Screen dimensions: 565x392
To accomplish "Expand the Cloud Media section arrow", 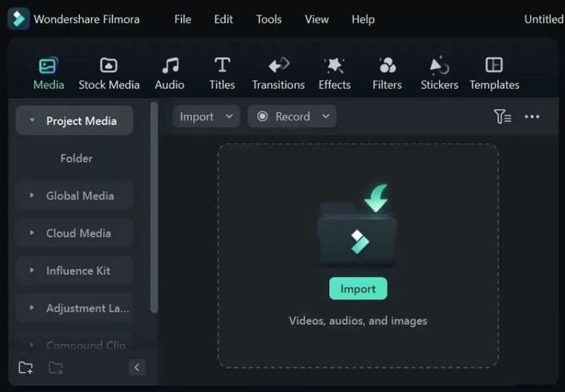I will (x=32, y=233).
